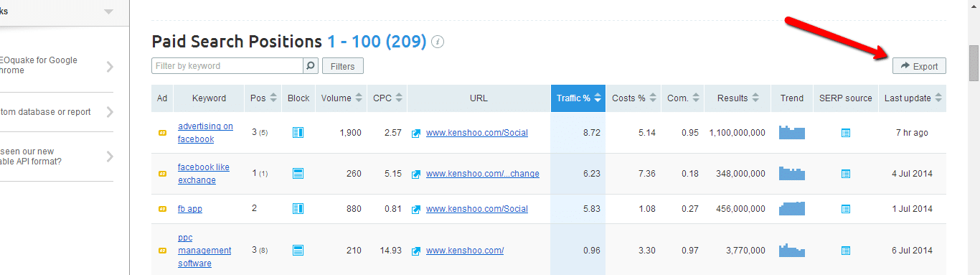View the trend chart for ppc management software
The height and width of the screenshot is (275, 980).
pyautogui.click(x=792, y=250)
